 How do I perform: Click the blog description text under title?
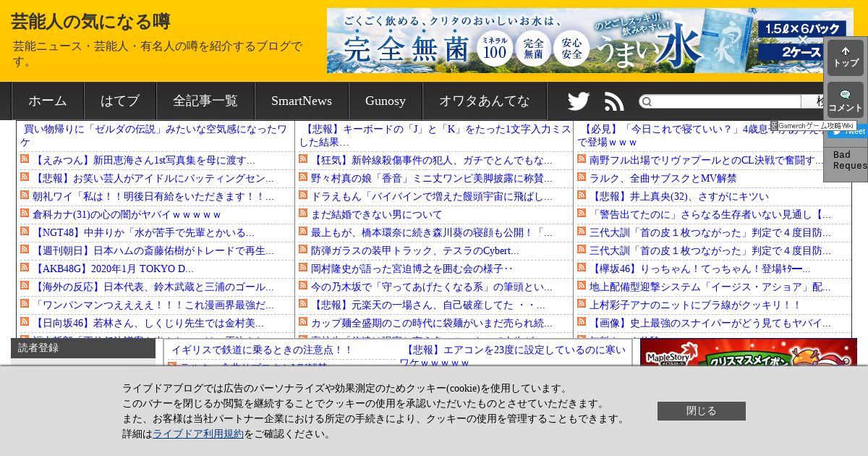point(158,54)
